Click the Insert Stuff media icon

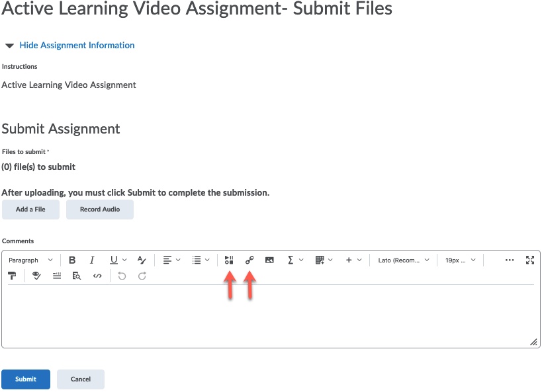coord(229,260)
